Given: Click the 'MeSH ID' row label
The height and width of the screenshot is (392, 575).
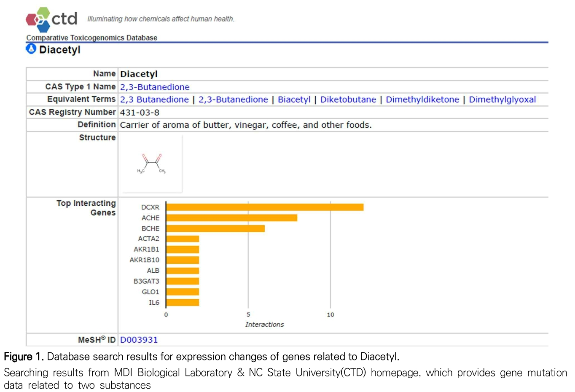Looking at the screenshot, I should coord(97,340).
